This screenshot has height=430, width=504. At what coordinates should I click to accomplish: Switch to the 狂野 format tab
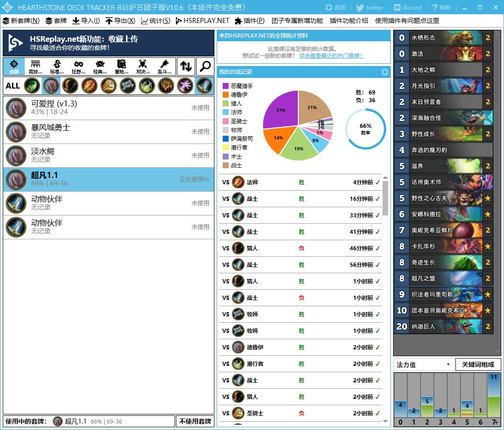tap(78, 66)
